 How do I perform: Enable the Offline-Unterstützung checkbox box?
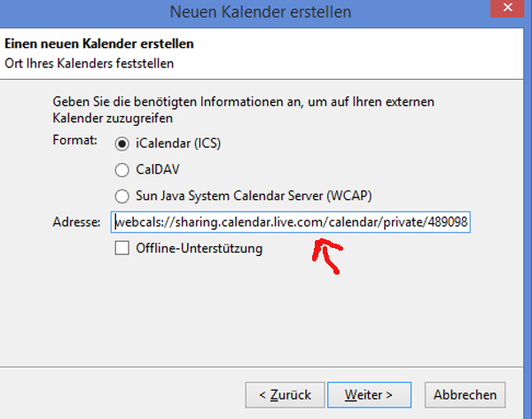pyautogui.click(x=121, y=249)
